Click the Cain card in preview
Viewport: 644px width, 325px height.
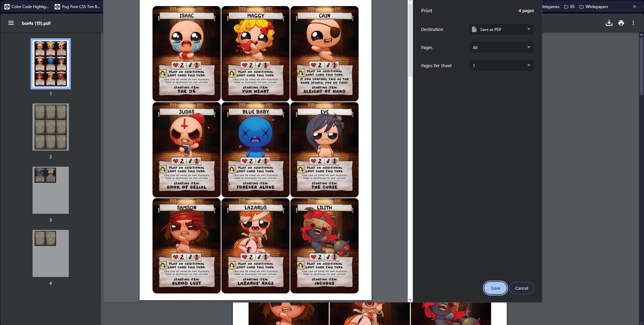click(x=325, y=53)
